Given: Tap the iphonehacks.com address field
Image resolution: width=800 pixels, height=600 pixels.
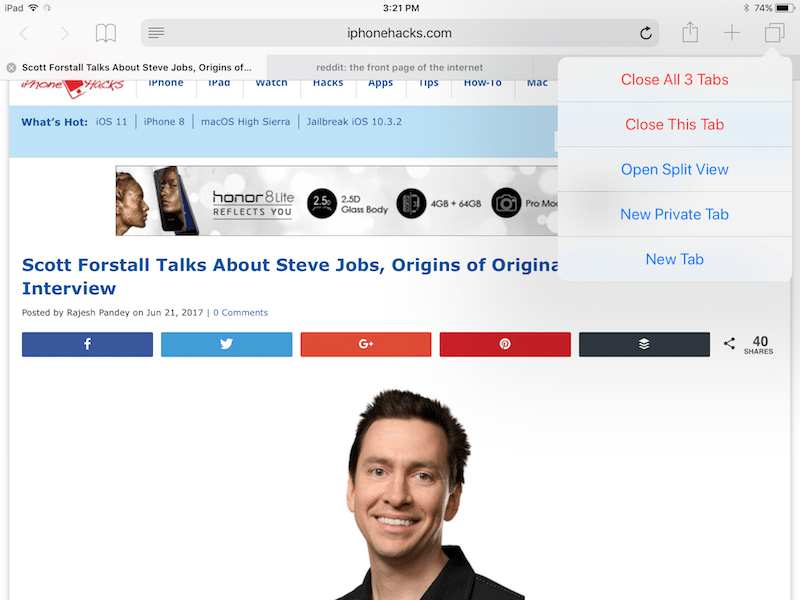Looking at the screenshot, I should click(399, 33).
